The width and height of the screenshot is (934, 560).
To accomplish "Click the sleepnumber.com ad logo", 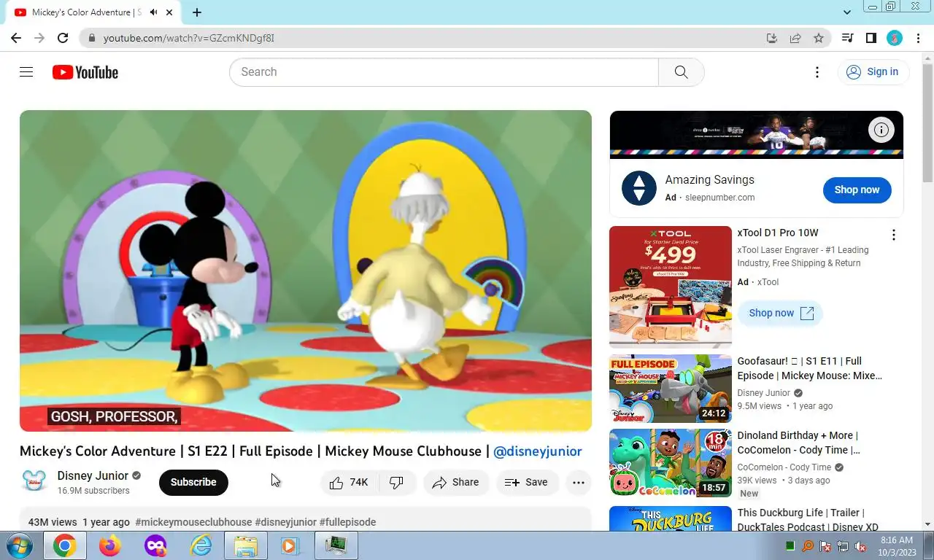I will [x=639, y=188].
